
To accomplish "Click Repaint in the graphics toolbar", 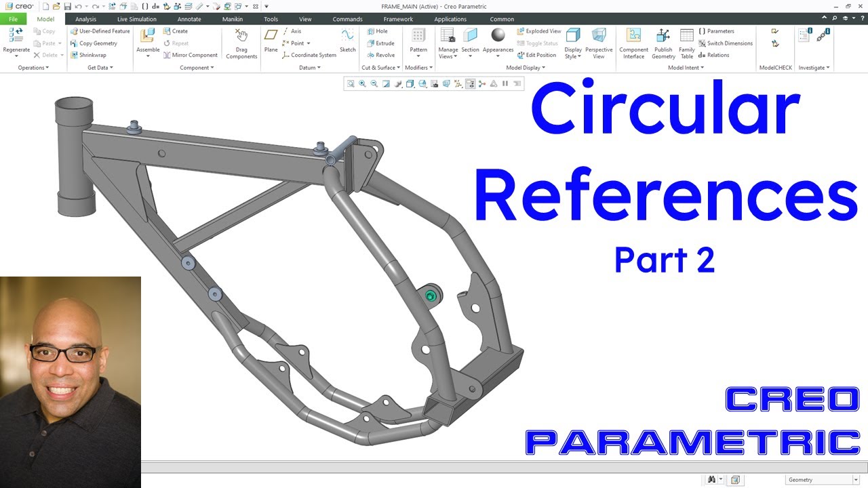I will pyautogui.click(x=386, y=84).
